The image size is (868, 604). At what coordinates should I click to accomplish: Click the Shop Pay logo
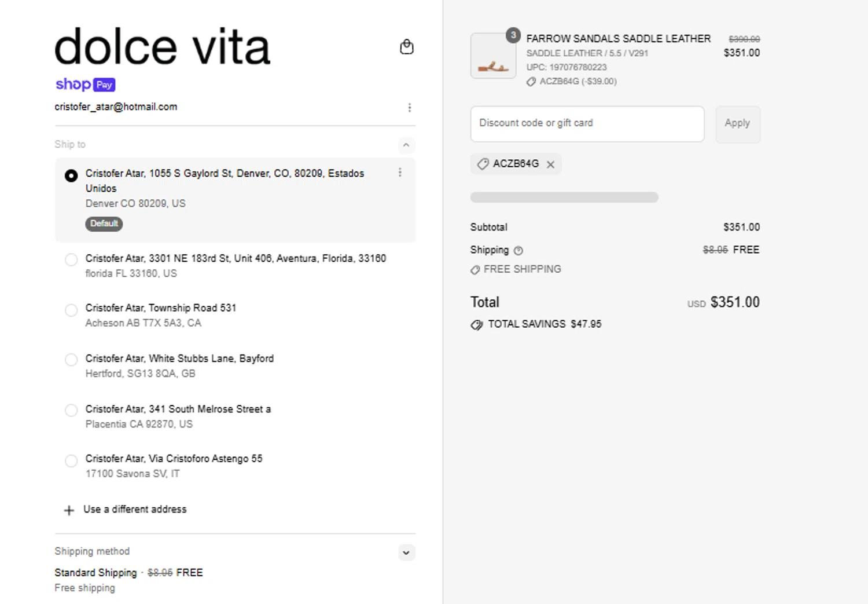tap(86, 85)
